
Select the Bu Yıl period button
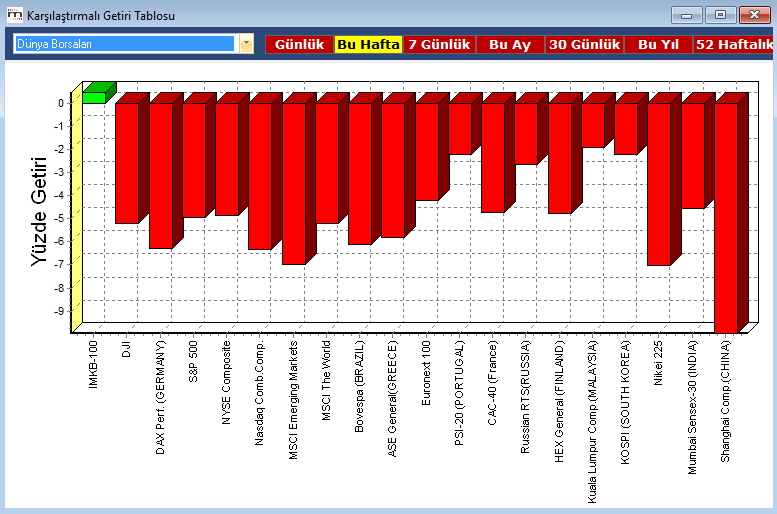658,45
